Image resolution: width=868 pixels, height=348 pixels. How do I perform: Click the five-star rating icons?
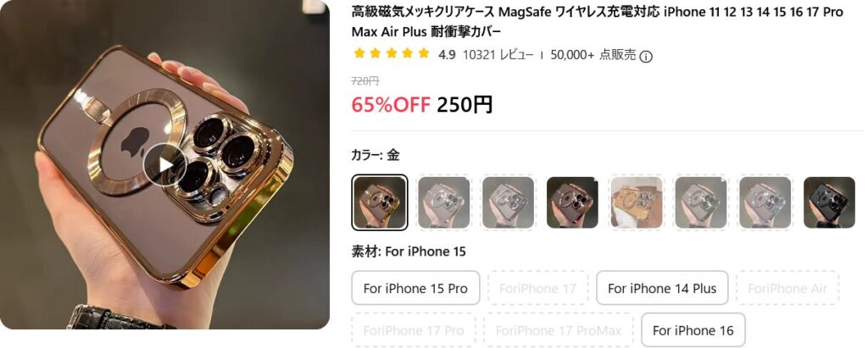pyautogui.click(x=392, y=53)
